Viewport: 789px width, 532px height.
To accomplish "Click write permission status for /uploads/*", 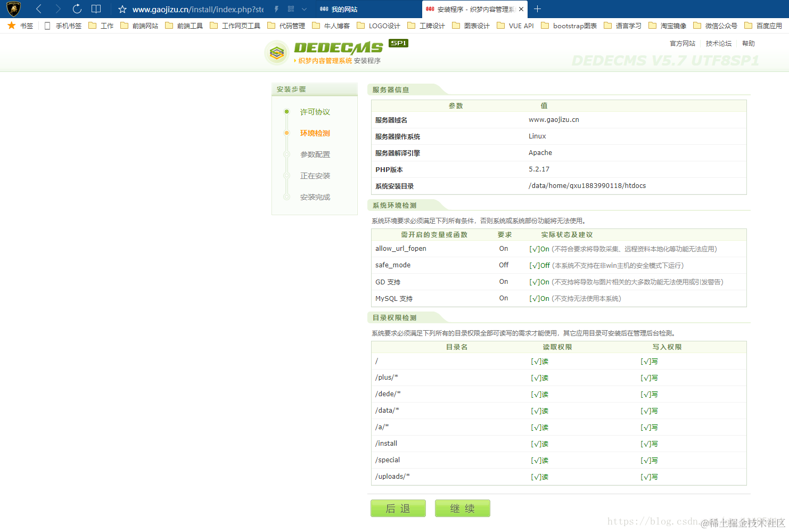I will click(x=650, y=477).
